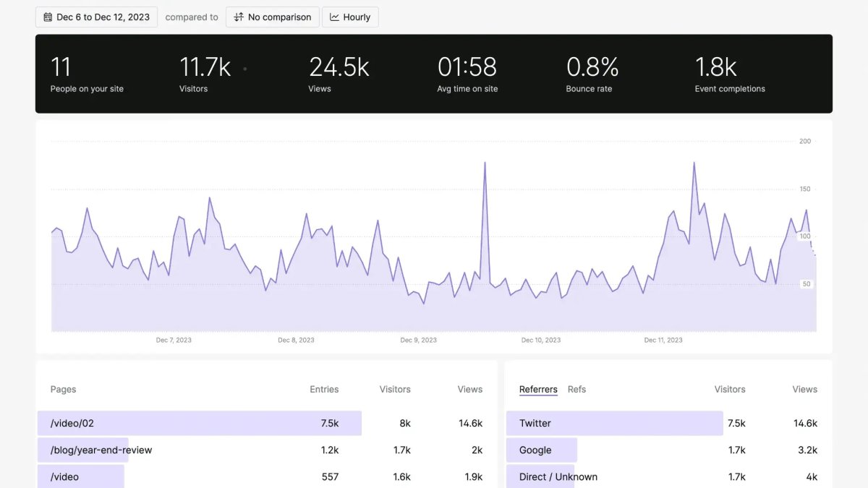
Task: Open the Dec 6 to Dec 12 date picker
Action: tap(96, 17)
